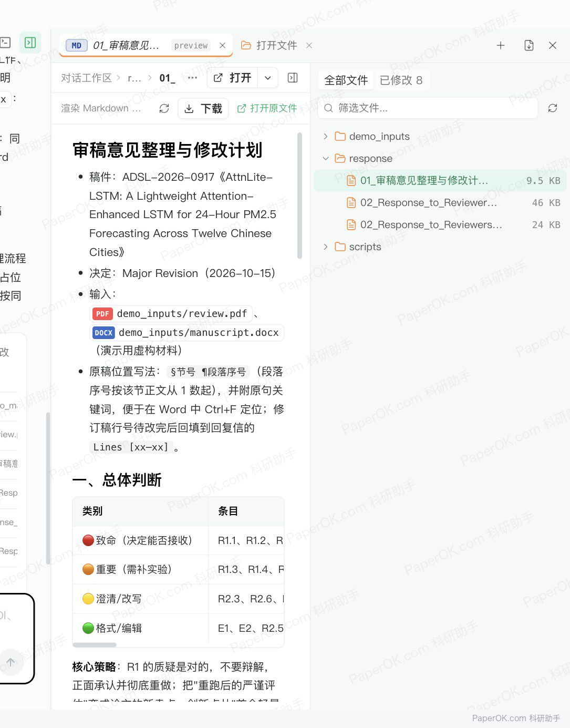Click the orange 重要 status dot
Viewport: 570px width, 728px height.
tap(88, 569)
